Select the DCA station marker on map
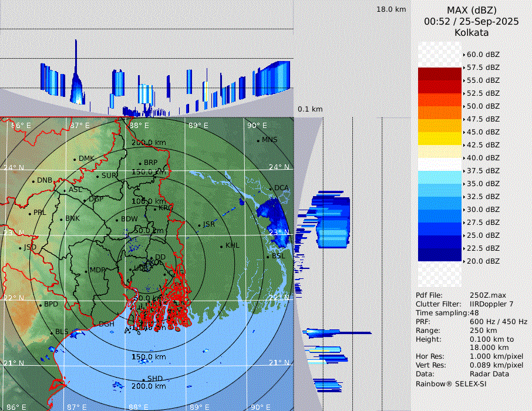 271,189
